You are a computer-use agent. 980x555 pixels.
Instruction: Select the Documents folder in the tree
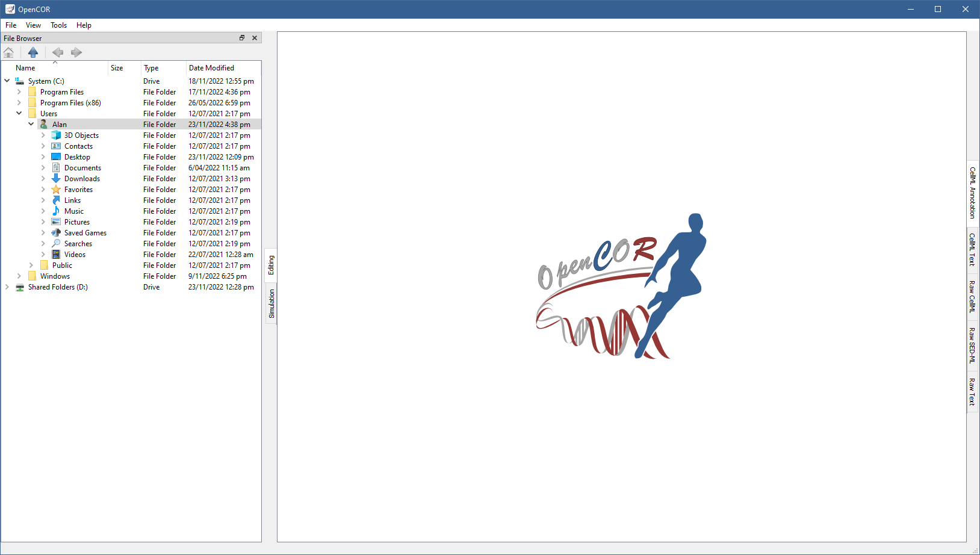(x=82, y=168)
